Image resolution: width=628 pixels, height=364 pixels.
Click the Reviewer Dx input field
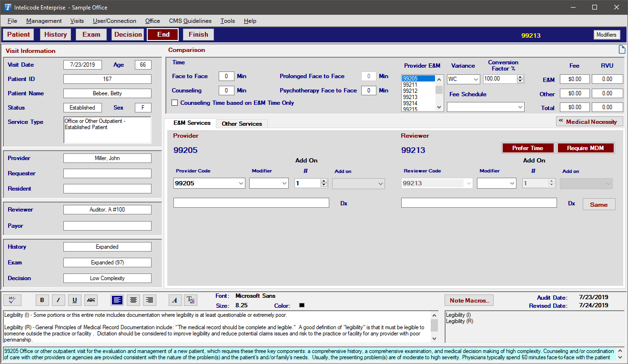coord(479,203)
